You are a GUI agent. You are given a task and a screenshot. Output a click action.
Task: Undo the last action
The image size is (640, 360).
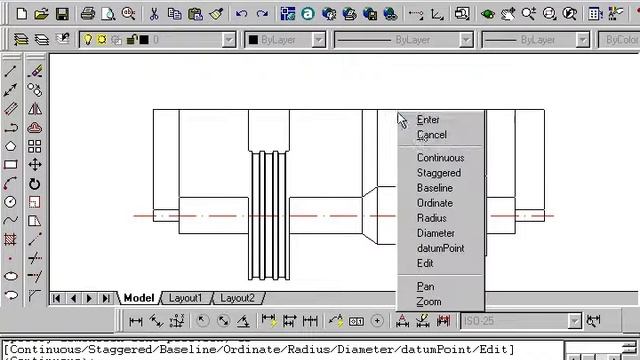pyautogui.click(x=241, y=14)
